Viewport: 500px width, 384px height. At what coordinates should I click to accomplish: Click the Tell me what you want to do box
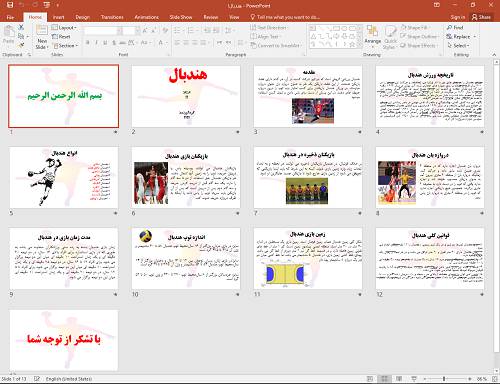[x=285, y=17]
